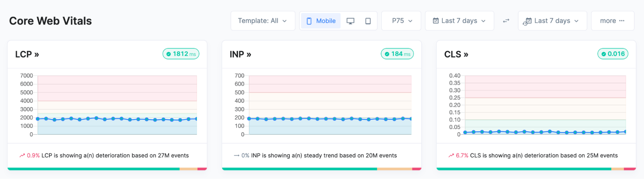This screenshot has width=644, height=179.
Task: Open the more options menu
Action: [612, 21]
